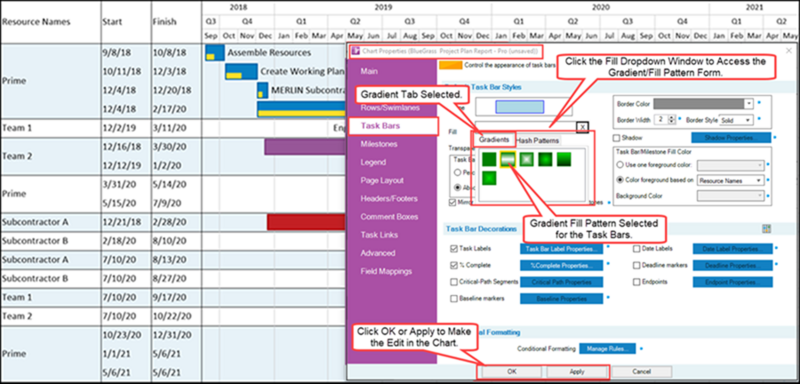800x384 pixels.
Task: Uncheck the % Complete checkbox
Action: [x=454, y=265]
